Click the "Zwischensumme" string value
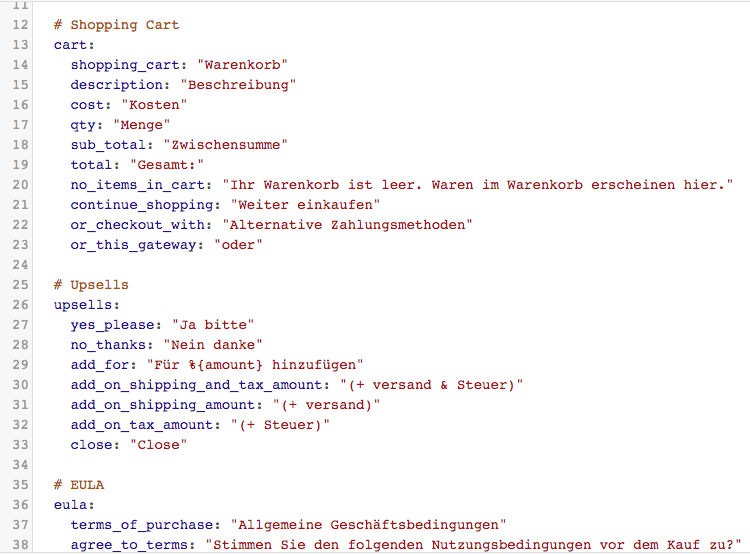Viewport: 750px width, 554px height. point(225,145)
